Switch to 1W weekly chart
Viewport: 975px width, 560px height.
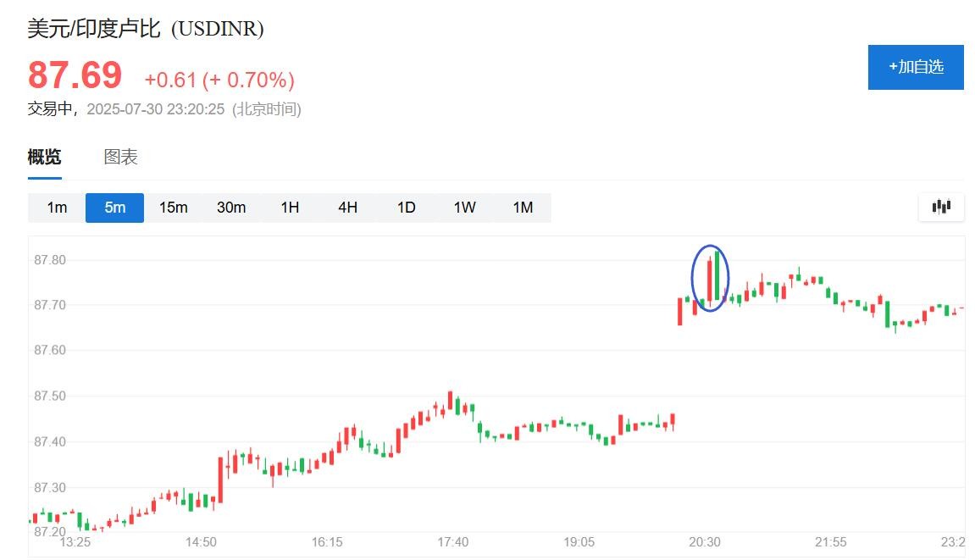(x=464, y=208)
